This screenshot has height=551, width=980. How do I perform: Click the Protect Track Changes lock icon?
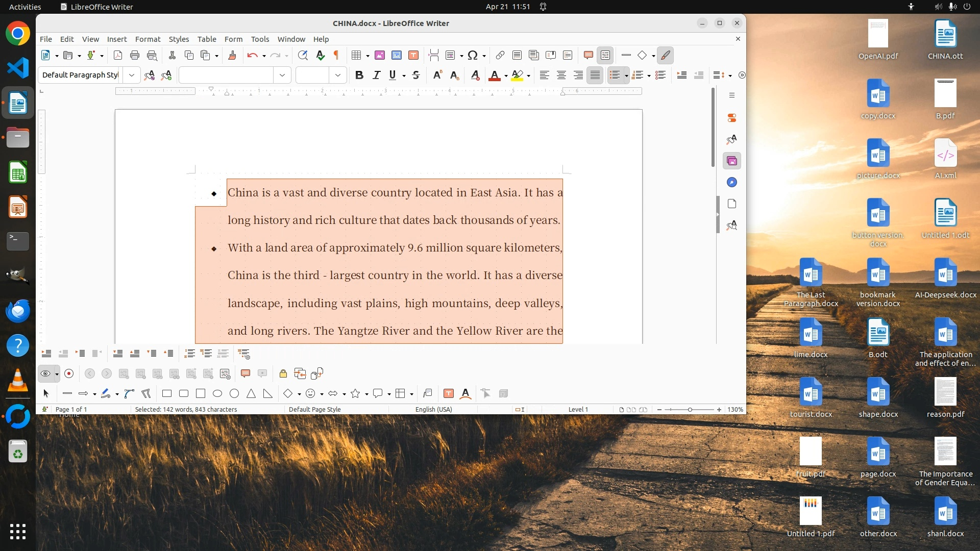(x=283, y=373)
